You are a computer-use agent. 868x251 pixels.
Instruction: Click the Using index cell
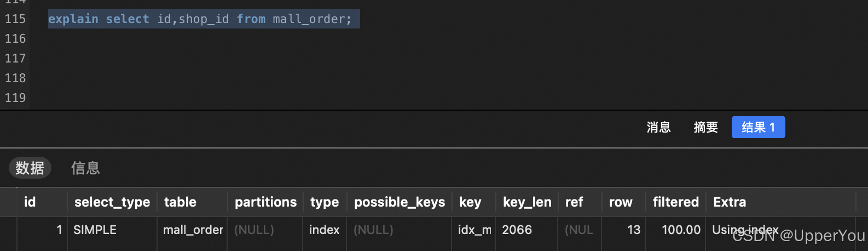point(745,230)
